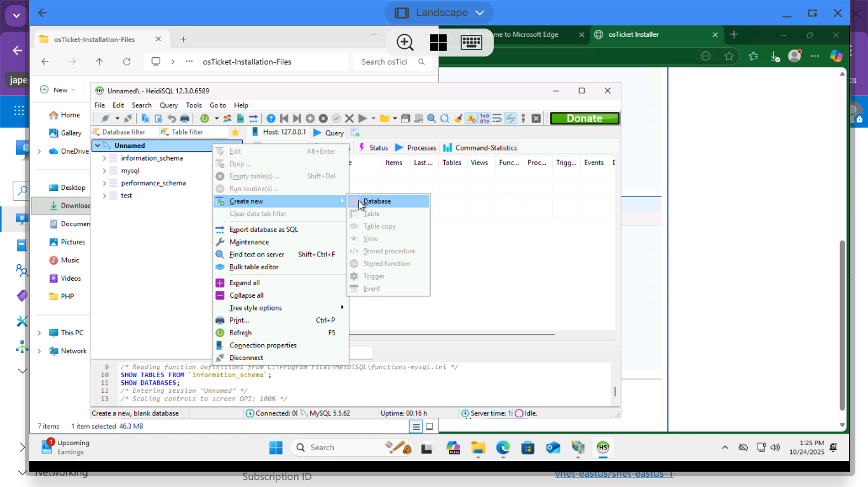Screen dimensions: 868x487
Task: Expand the information_schema database node
Action: point(105,158)
